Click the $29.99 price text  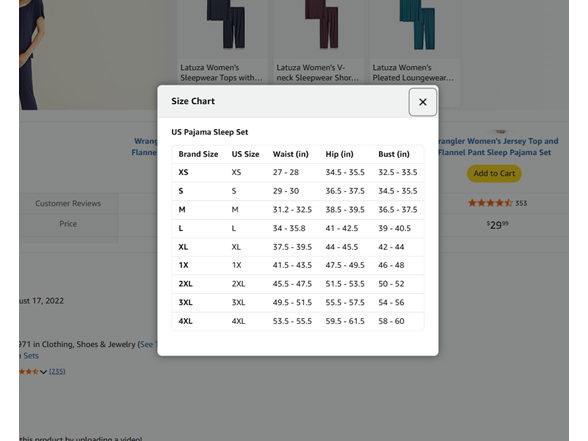[498, 225]
